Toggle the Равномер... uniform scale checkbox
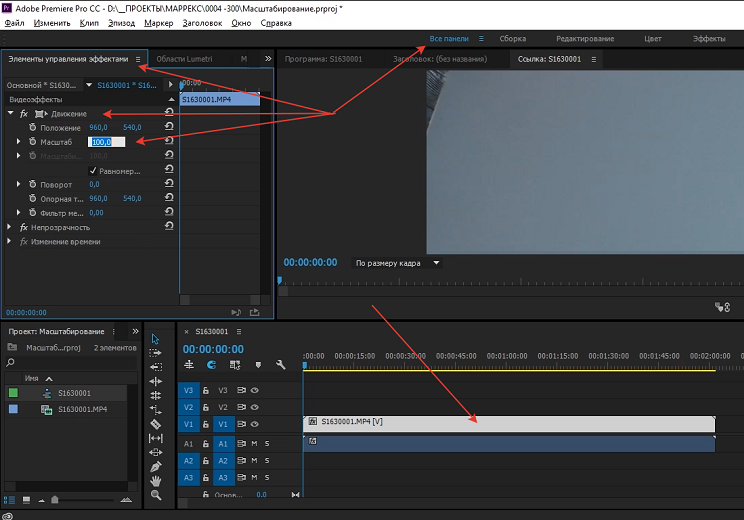The width and height of the screenshot is (744, 520). tap(93, 171)
